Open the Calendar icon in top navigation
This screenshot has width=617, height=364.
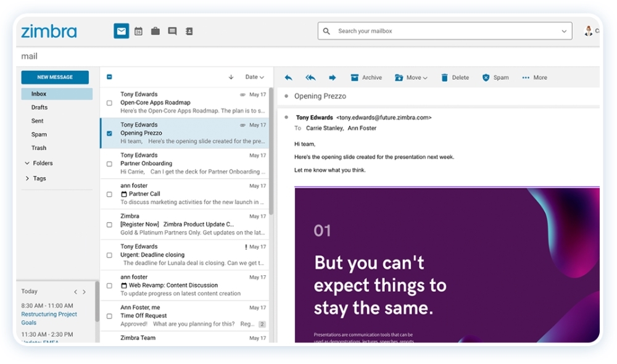coord(138,31)
